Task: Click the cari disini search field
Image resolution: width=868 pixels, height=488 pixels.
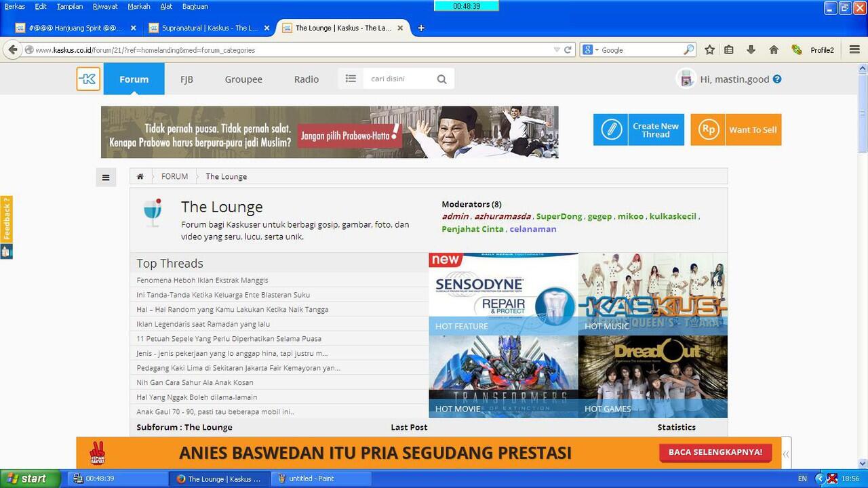Action: (399, 79)
